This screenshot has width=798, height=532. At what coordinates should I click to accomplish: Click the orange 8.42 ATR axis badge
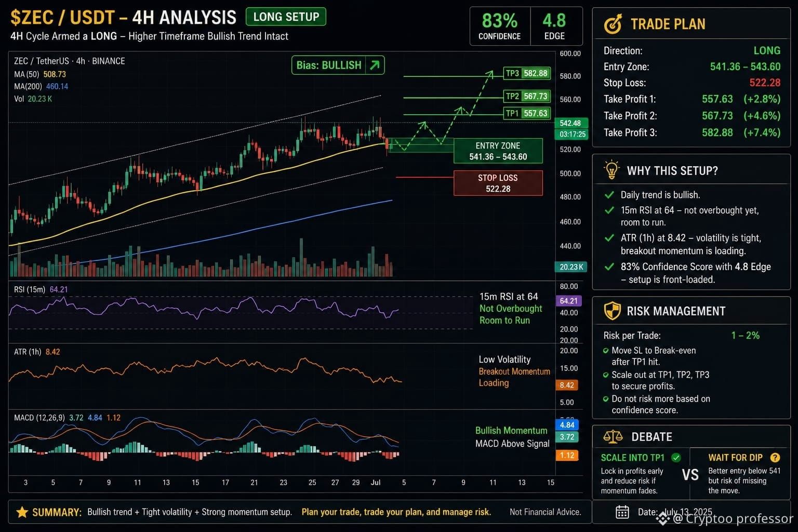567,385
